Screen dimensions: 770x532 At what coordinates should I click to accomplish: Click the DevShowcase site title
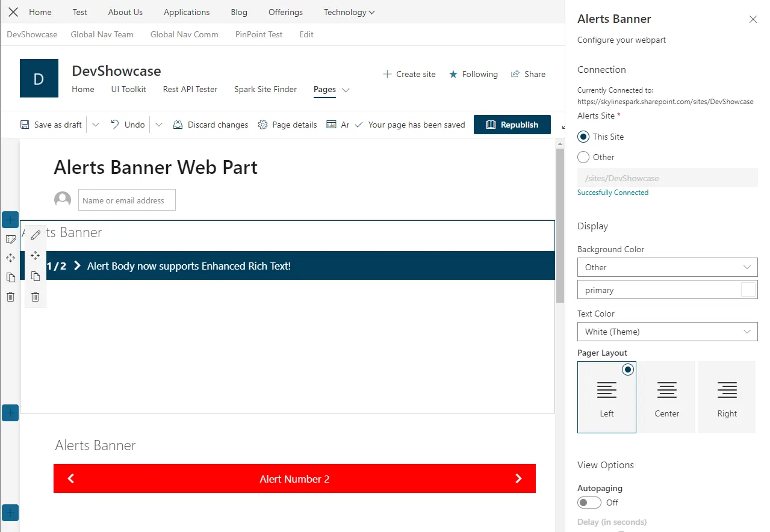(x=116, y=70)
